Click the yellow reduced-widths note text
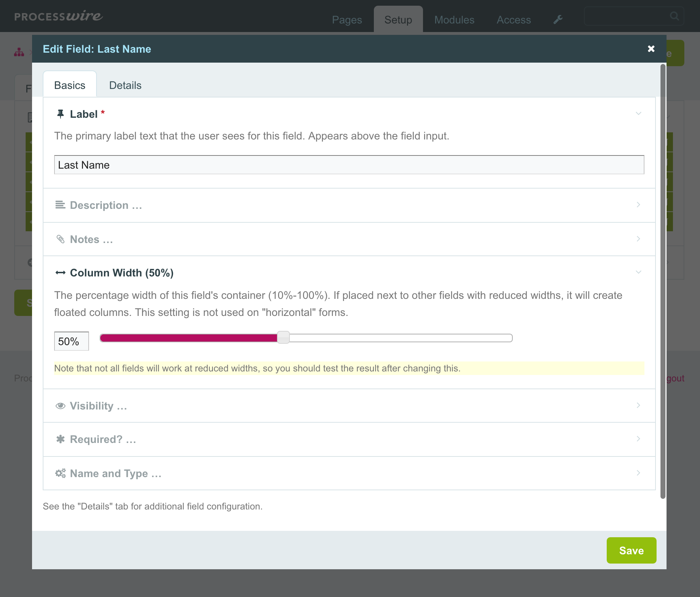The image size is (700, 597). [257, 368]
